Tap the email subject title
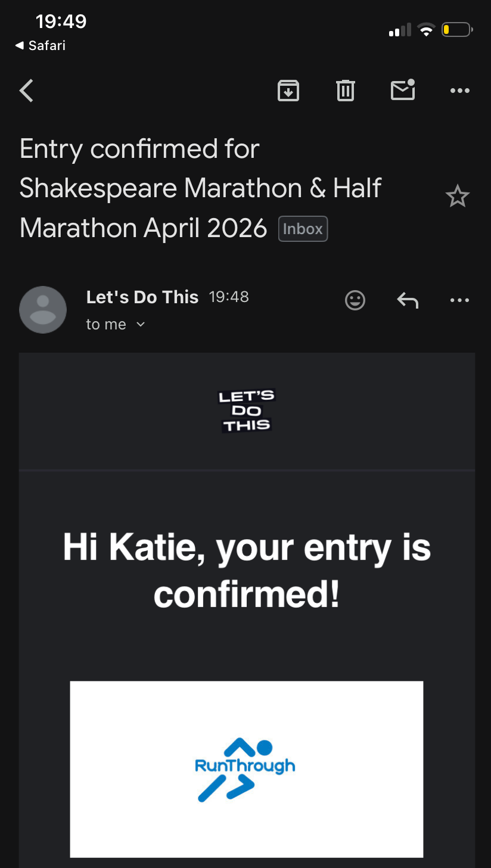Image resolution: width=491 pixels, height=868 pixels. coord(201,188)
